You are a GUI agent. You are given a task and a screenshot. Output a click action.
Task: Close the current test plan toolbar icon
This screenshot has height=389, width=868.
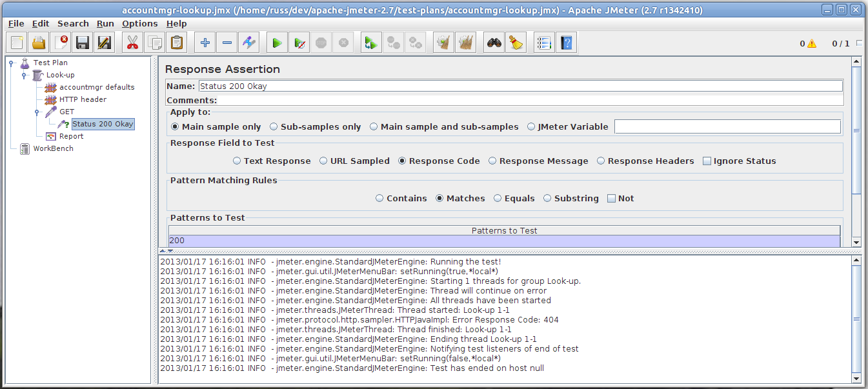point(61,43)
